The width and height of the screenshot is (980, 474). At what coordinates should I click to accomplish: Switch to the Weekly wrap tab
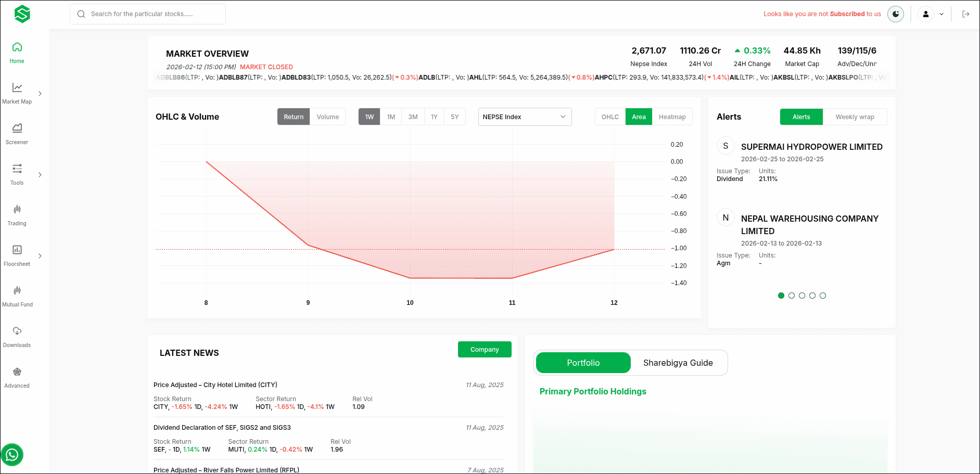pos(855,117)
